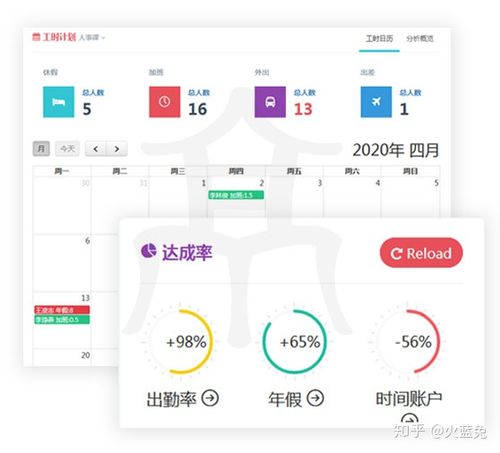Select the outing headcount value 13
Screen dimensions: 500x453
(303, 109)
